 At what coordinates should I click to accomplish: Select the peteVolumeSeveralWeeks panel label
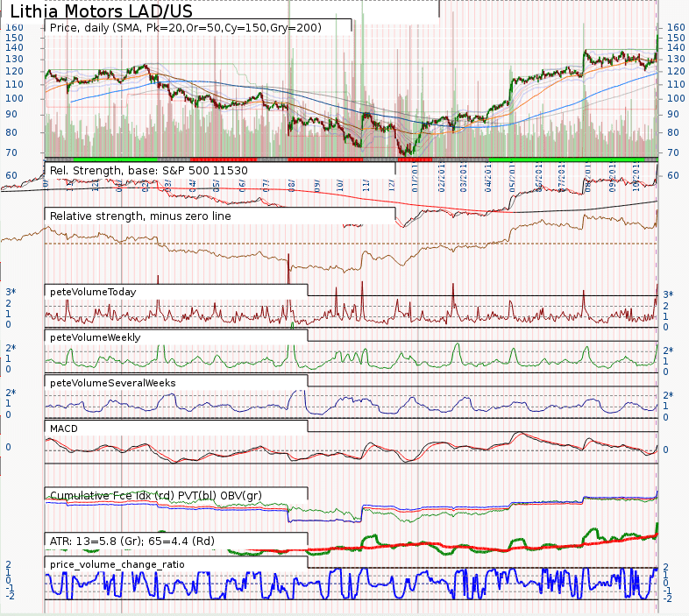[112, 383]
